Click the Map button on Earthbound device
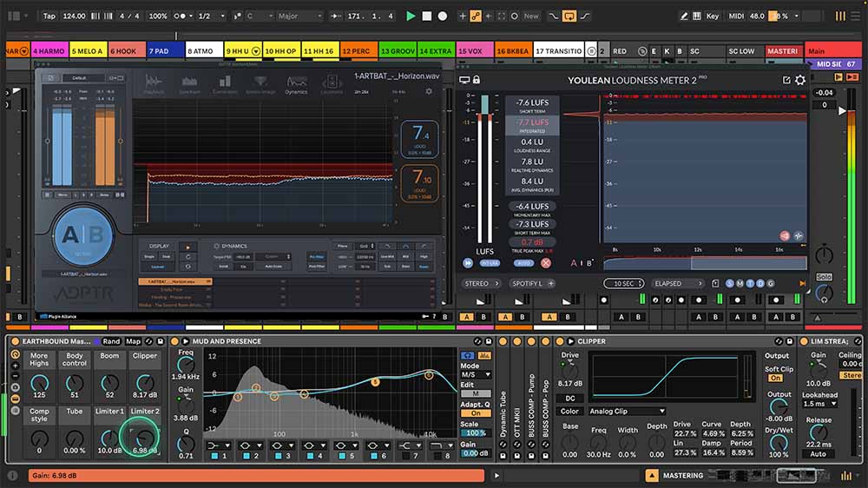Image resolution: width=868 pixels, height=488 pixels. (134, 341)
